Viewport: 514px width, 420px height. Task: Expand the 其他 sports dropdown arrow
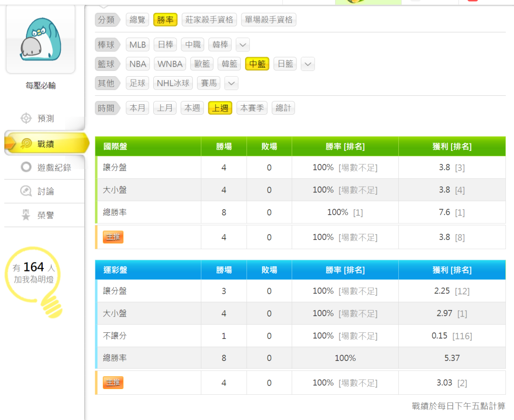[231, 83]
